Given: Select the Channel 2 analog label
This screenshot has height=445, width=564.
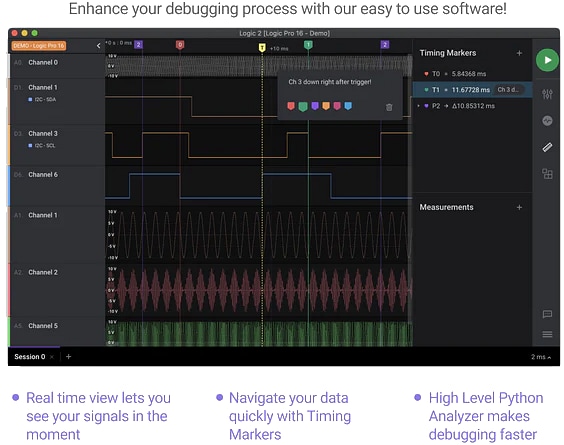Looking at the screenshot, I should 43,272.
